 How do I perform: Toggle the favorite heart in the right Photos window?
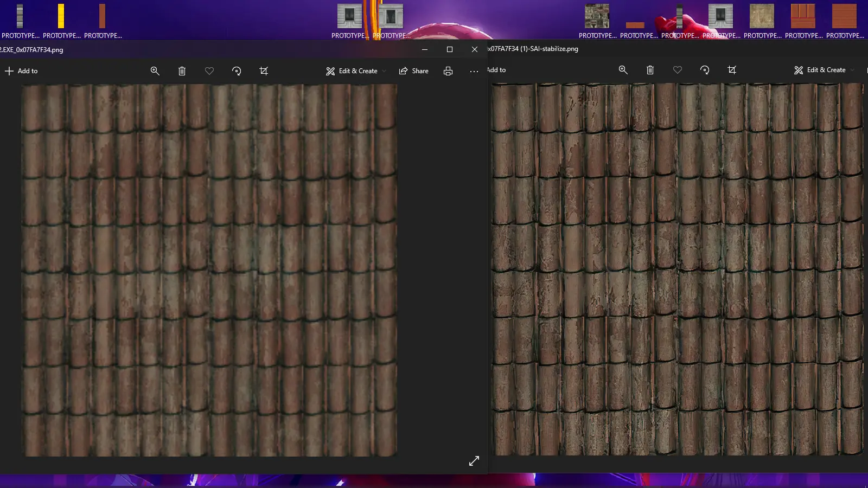(678, 70)
